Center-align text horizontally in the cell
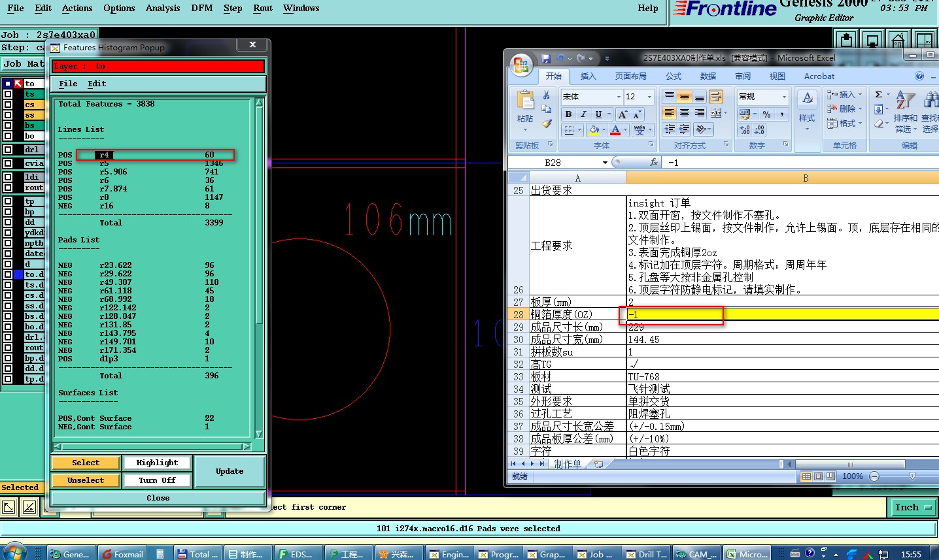 pos(684,113)
